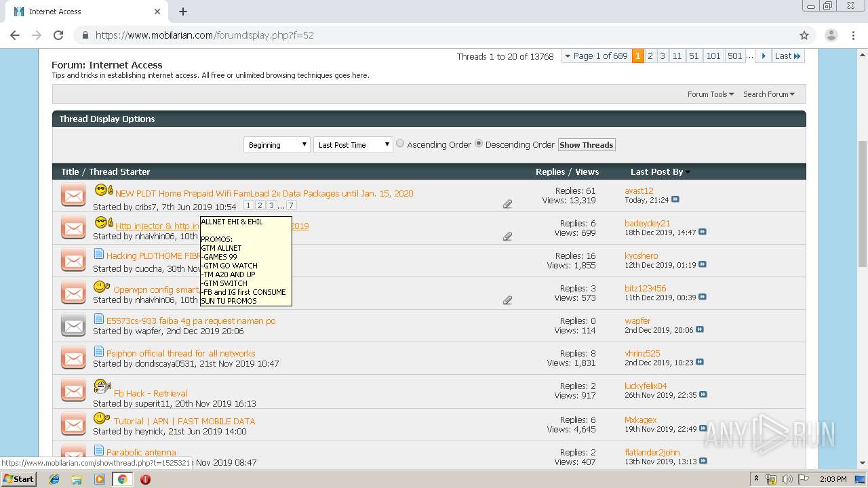Go to last post by wapfer arrow icon

tap(700, 330)
